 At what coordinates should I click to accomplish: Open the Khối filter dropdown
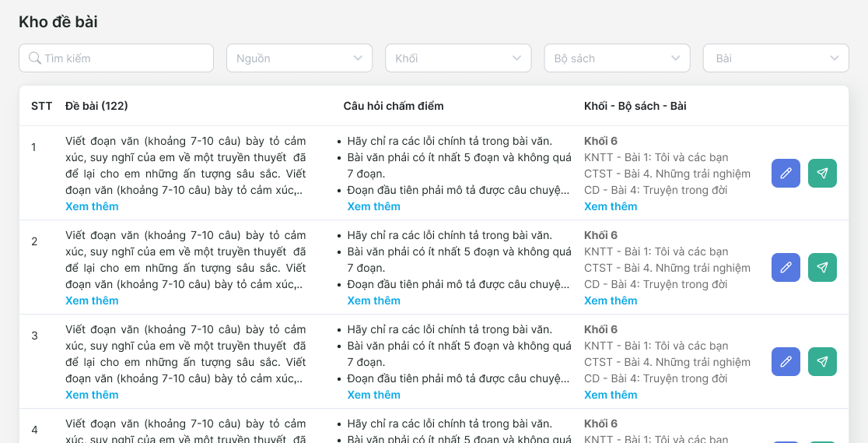(458, 58)
